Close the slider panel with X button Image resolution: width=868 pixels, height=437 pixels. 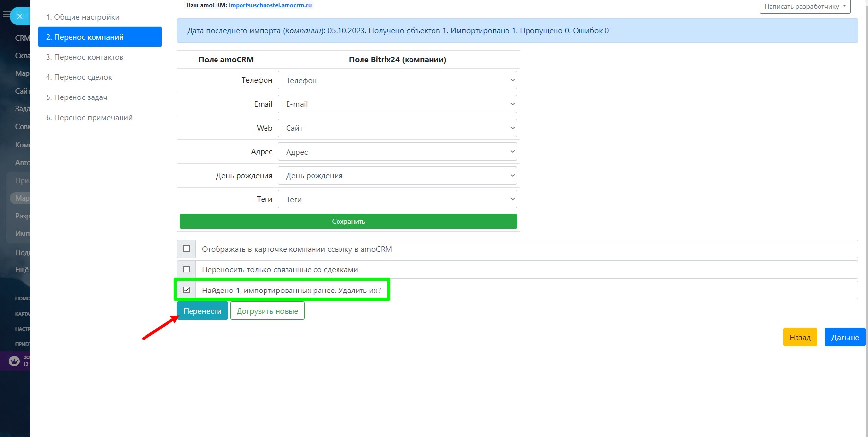pyautogui.click(x=20, y=16)
